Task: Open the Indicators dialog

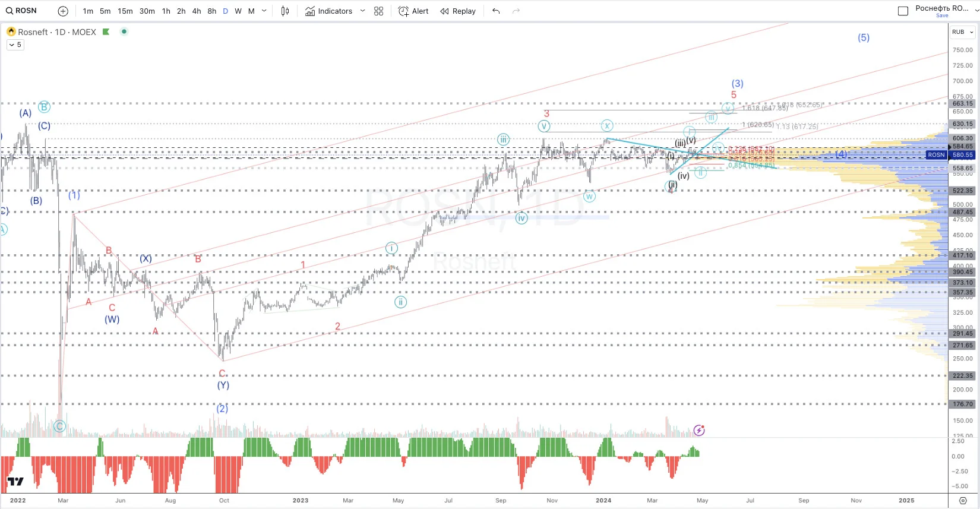Action: click(329, 11)
